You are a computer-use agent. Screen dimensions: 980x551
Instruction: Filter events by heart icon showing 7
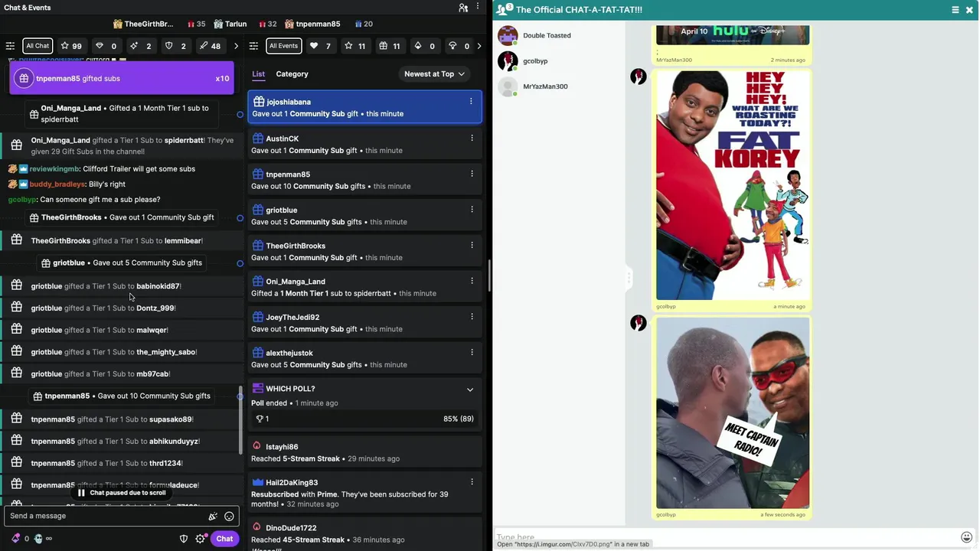(320, 46)
